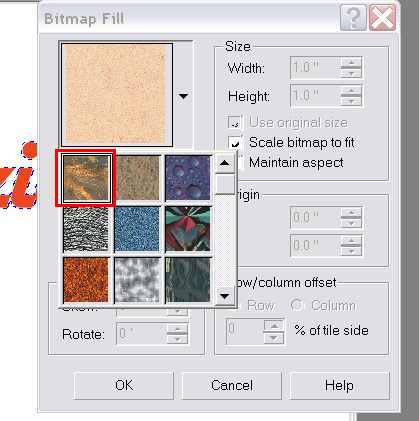Click the Width value field
Image resolution: width=419 pixels, height=421 pixels.
(x=315, y=68)
